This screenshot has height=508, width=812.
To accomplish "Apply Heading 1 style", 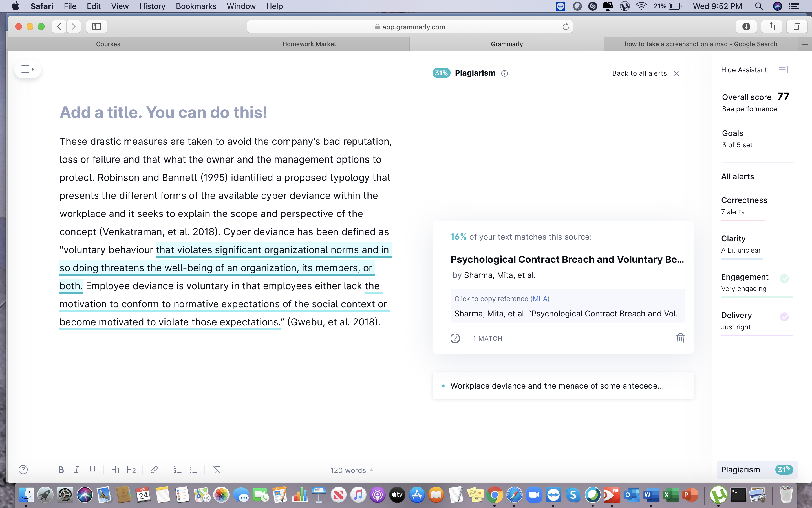I will [115, 470].
